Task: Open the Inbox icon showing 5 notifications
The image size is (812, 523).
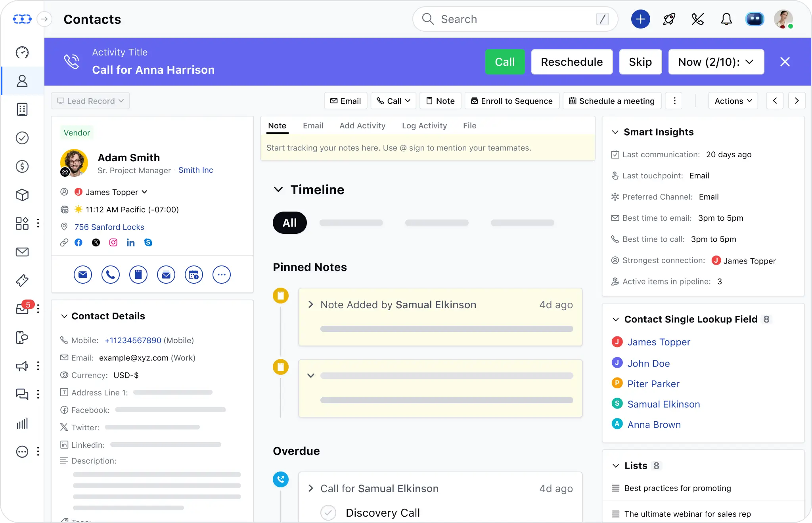Action: pyautogui.click(x=23, y=309)
